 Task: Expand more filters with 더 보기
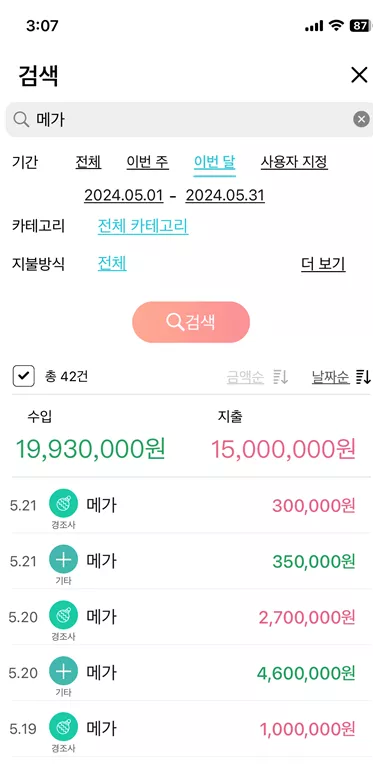point(323,264)
